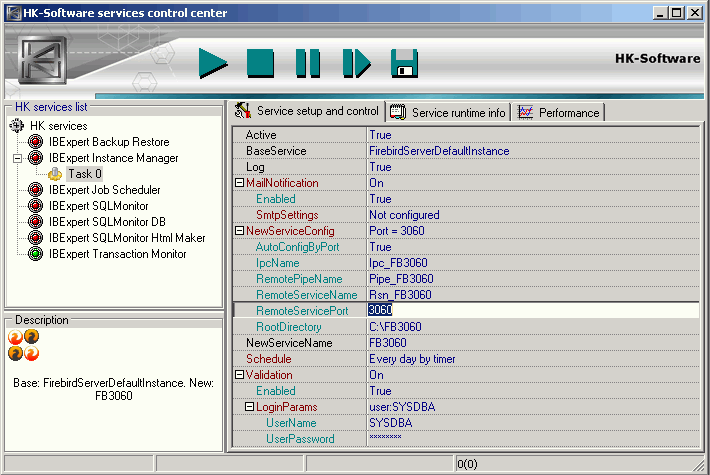Click AutoConfigByPort value True
The width and height of the screenshot is (710, 475).
380,247
